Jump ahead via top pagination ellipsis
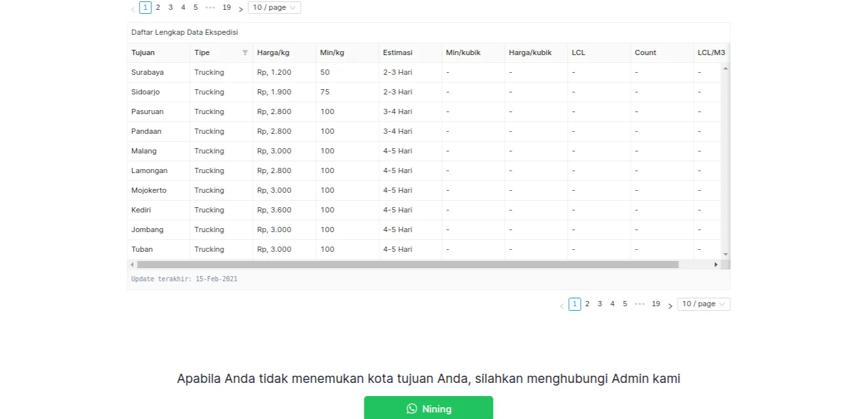The height and width of the screenshot is (419, 868). coord(210,8)
